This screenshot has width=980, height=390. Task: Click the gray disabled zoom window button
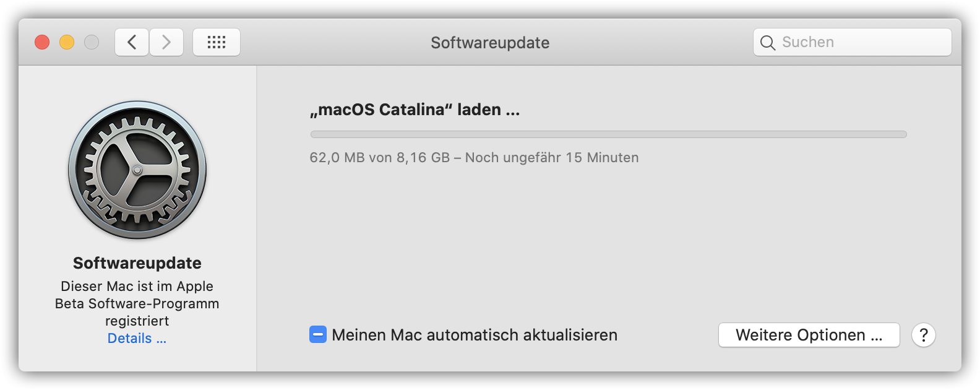(x=92, y=42)
